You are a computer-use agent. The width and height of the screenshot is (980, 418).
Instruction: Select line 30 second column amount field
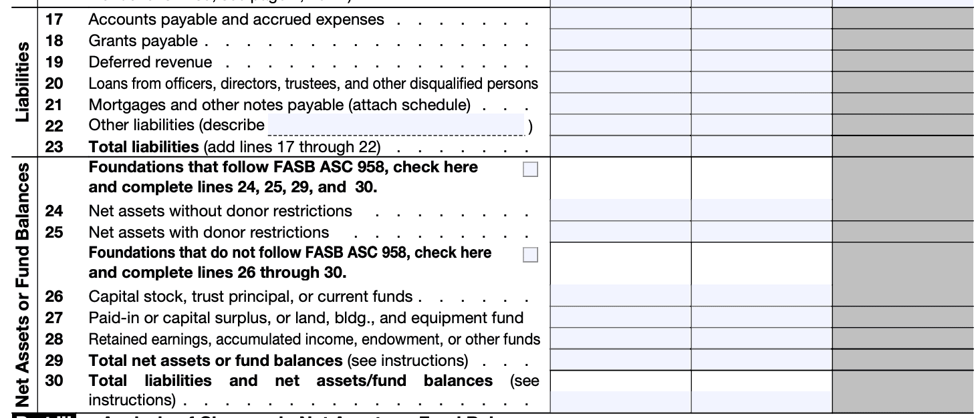(761, 401)
